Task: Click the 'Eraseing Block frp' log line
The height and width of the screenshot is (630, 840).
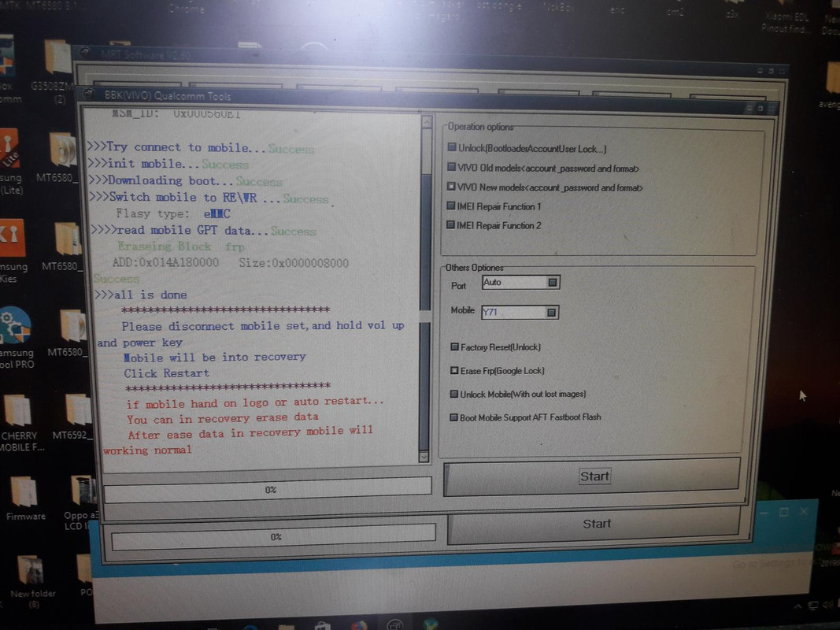Action: tap(181, 246)
